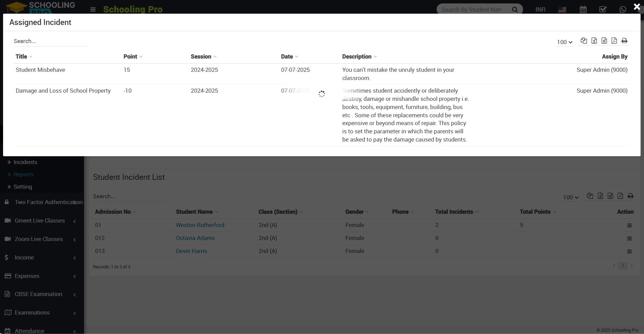The image size is (644, 334).
Task: Sort student list by Gender
Action: (357, 212)
